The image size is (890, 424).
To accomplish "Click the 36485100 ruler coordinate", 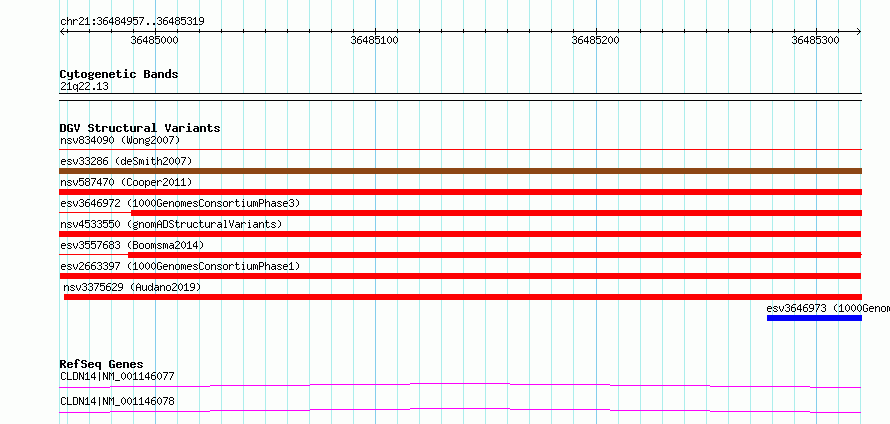I will coord(375,40).
